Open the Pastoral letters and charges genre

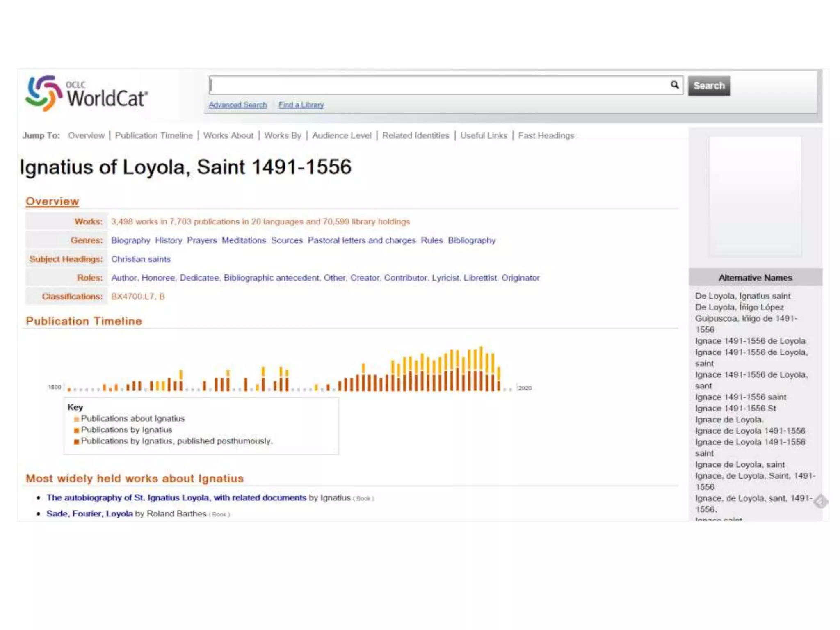pos(361,240)
